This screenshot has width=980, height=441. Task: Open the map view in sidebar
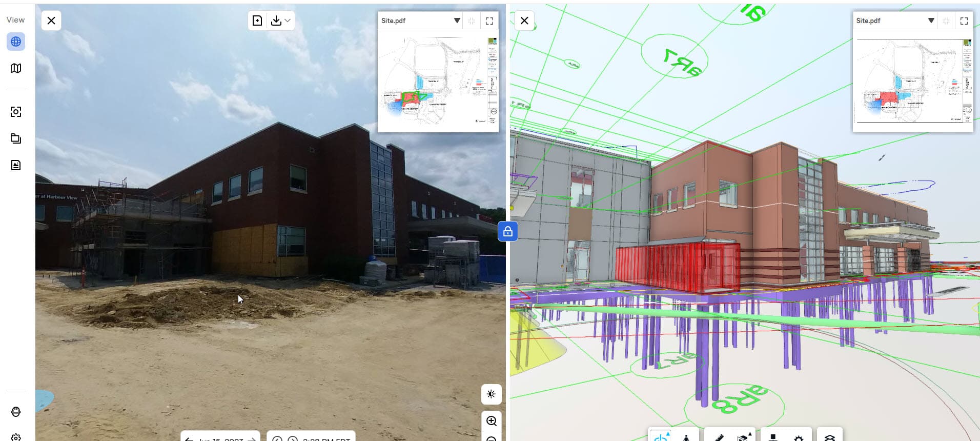pos(16,68)
